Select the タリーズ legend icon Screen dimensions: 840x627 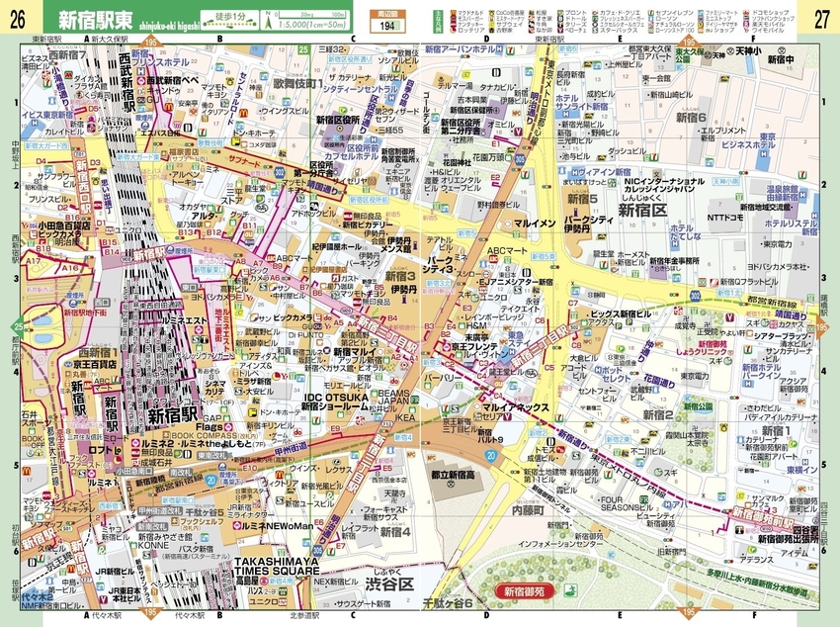coord(560,24)
